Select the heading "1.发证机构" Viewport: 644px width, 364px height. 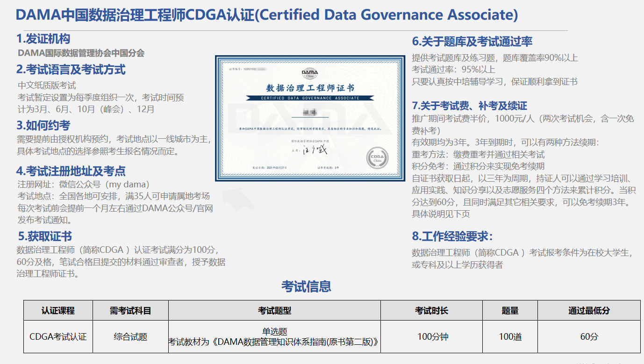[x=43, y=39]
